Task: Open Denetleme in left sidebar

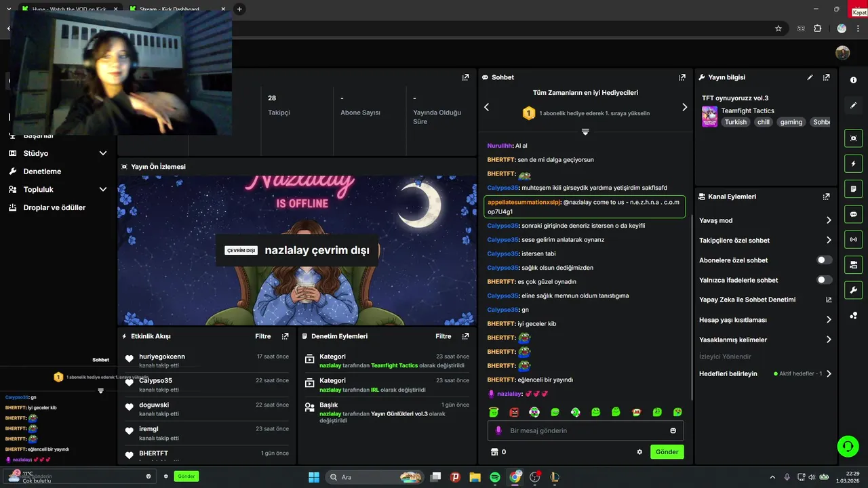Action: (42, 171)
